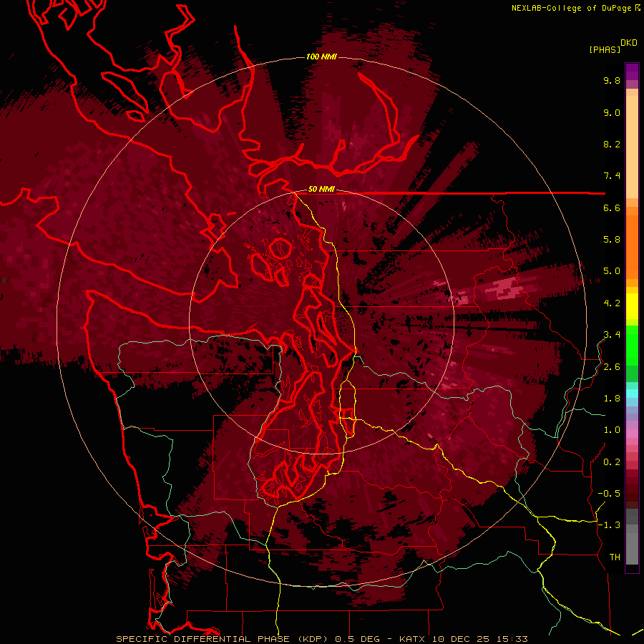
Task: Click the 1.8 scale value
Action: 612,399
